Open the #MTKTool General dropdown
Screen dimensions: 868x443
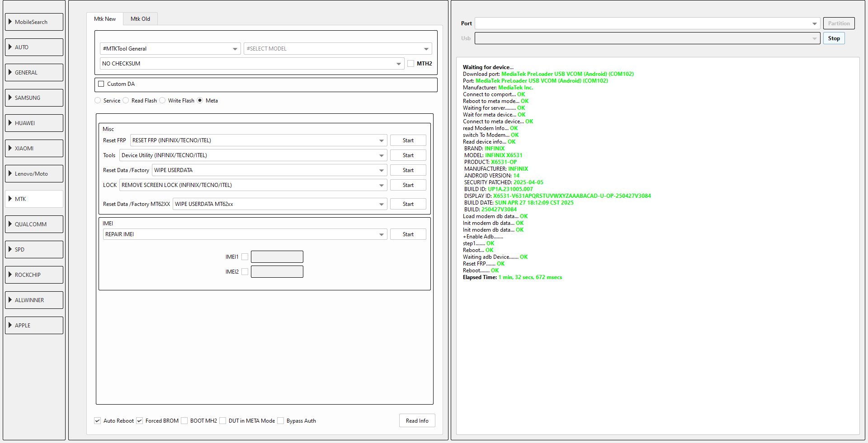click(170, 48)
